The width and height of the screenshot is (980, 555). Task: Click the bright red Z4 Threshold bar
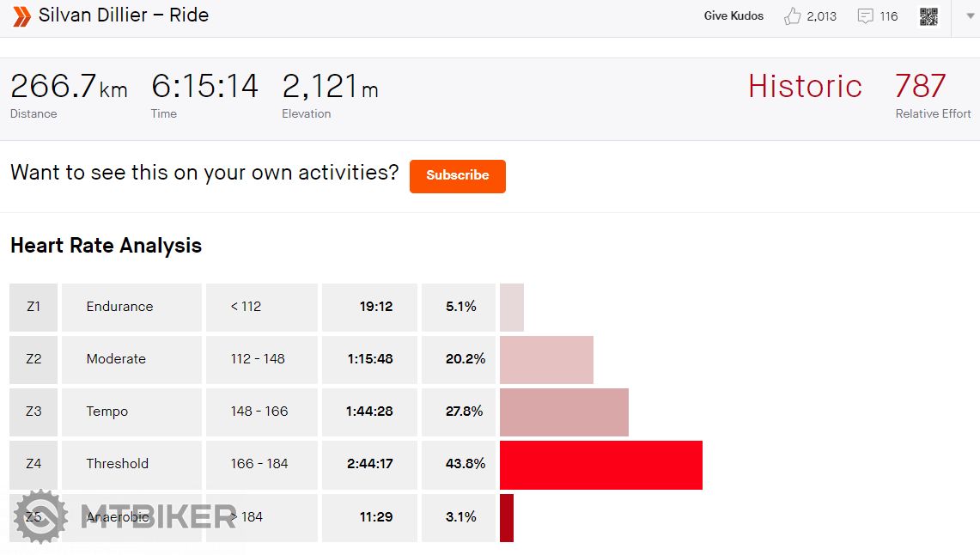[x=600, y=465]
